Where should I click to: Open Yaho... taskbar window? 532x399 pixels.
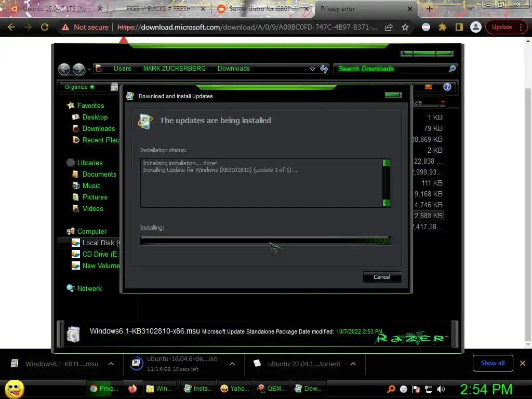[234, 389]
